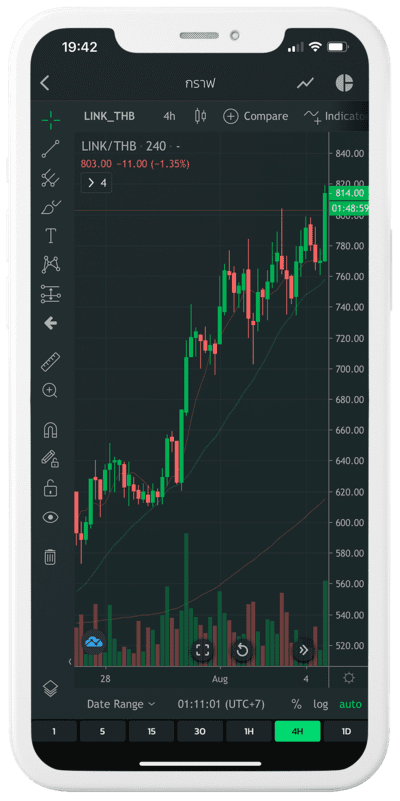Open the Date Range dropdown
This screenshot has height=801, width=400.
tap(121, 704)
